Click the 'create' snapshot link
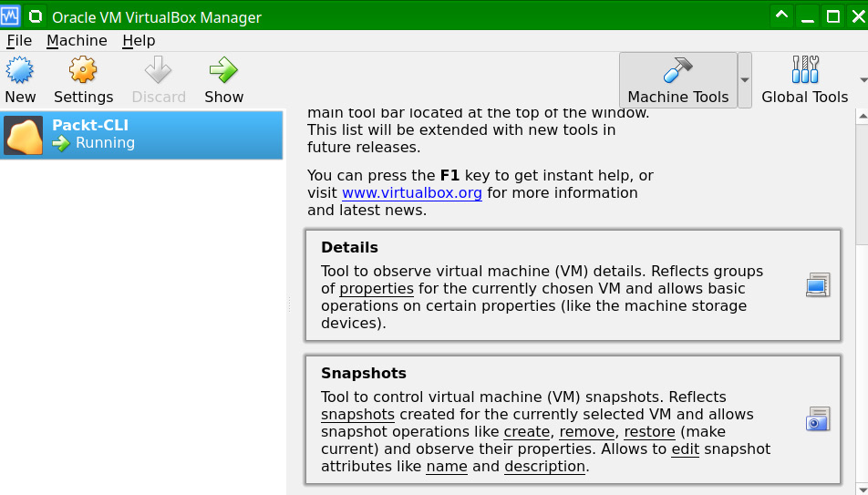This screenshot has width=868, height=495. pos(527,432)
